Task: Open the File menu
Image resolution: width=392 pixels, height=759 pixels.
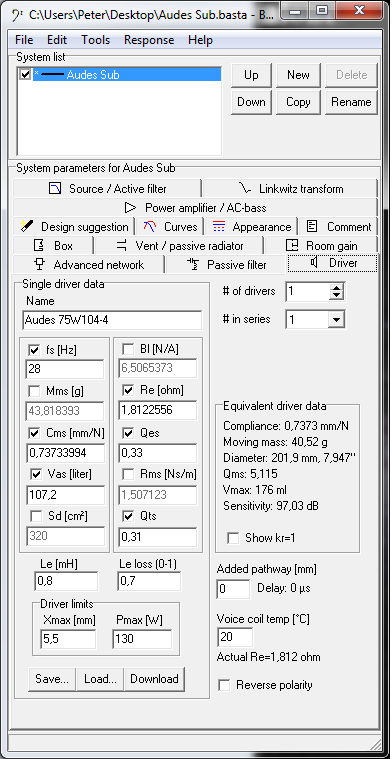Action: click(x=24, y=40)
